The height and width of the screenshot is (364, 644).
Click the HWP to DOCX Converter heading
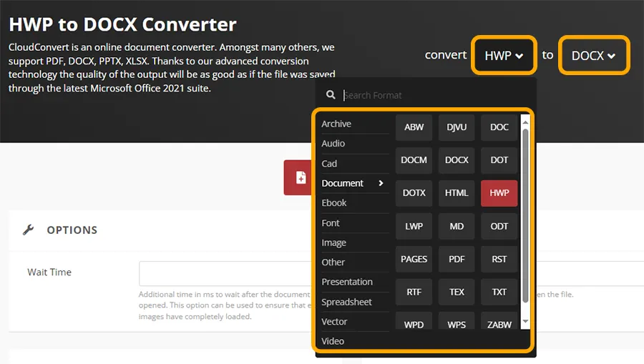click(123, 24)
